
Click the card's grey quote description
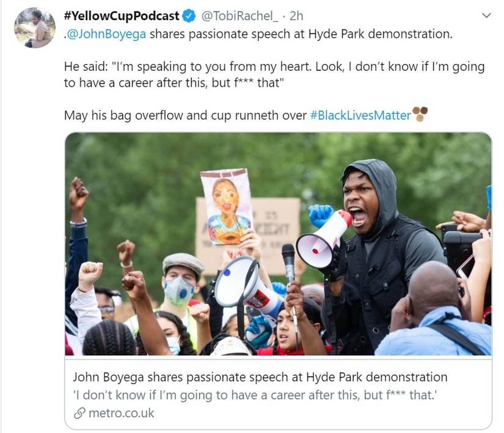click(x=253, y=395)
